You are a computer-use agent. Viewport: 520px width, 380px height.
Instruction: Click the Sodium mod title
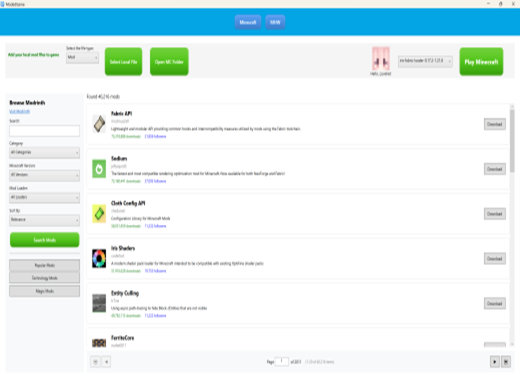tap(119, 158)
